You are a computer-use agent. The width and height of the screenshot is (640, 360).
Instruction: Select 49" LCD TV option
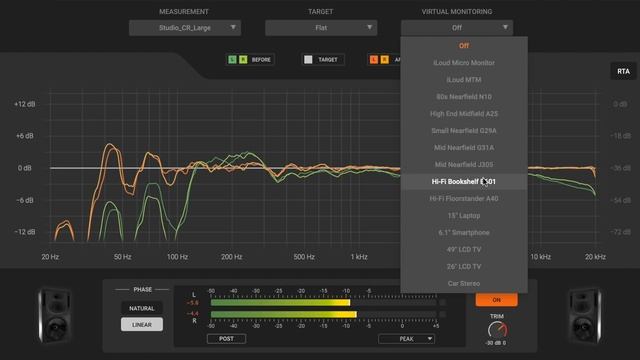pos(464,249)
